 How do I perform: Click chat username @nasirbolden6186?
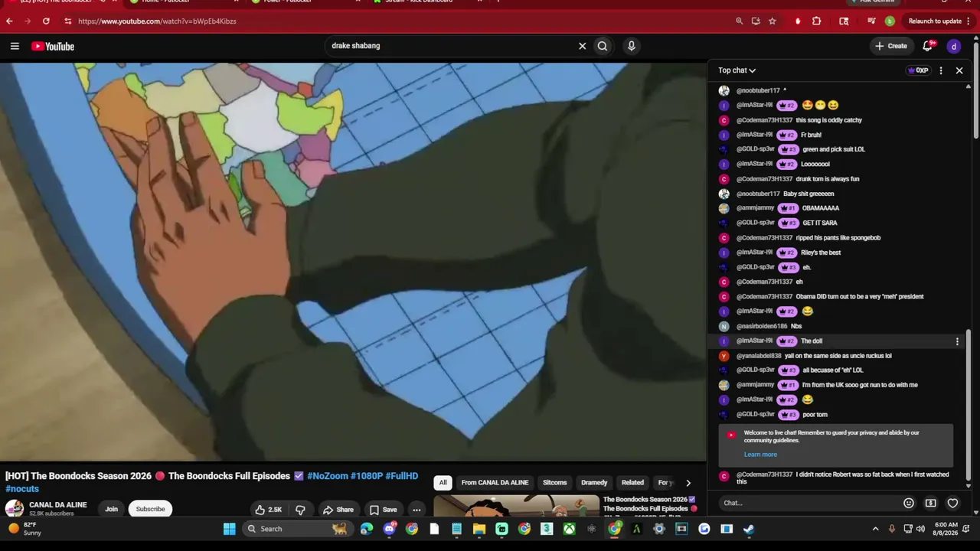(x=762, y=327)
